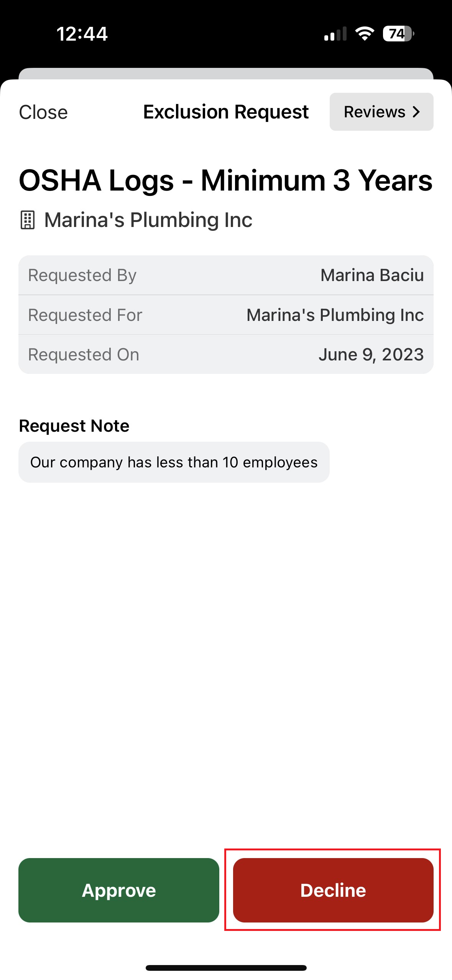Tap the cellular signal bars

335,34
